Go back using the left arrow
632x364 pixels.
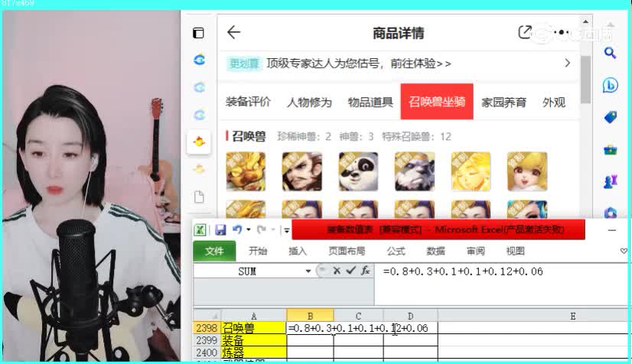(x=234, y=32)
